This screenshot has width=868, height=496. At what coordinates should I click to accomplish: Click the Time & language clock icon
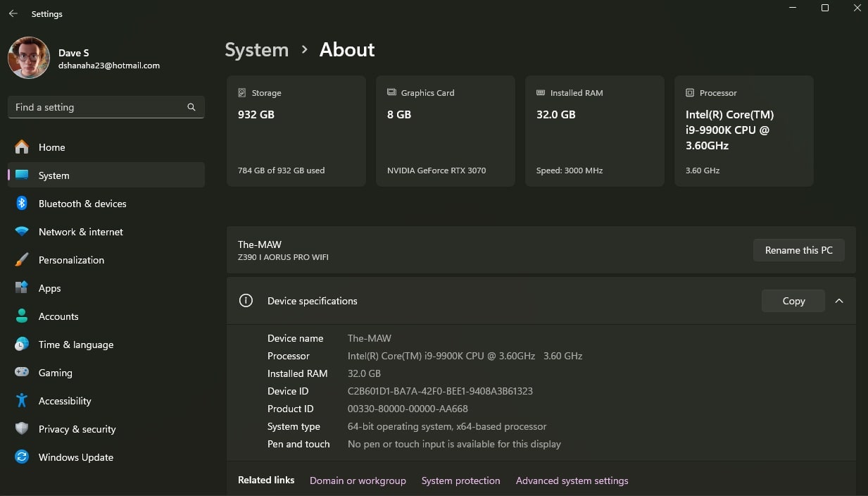tap(23, 345)
